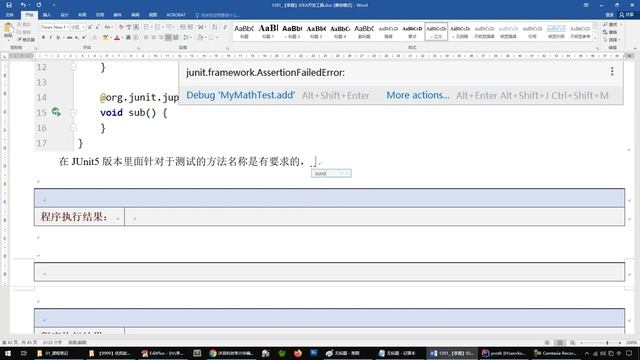This screenshot has height=360, width=640.
Task: Toggle Underline formatting
Action: (x=58, y=38)
